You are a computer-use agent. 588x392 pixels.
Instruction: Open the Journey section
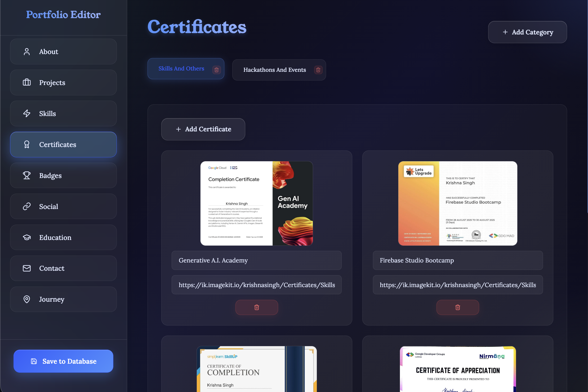(63, 299)
